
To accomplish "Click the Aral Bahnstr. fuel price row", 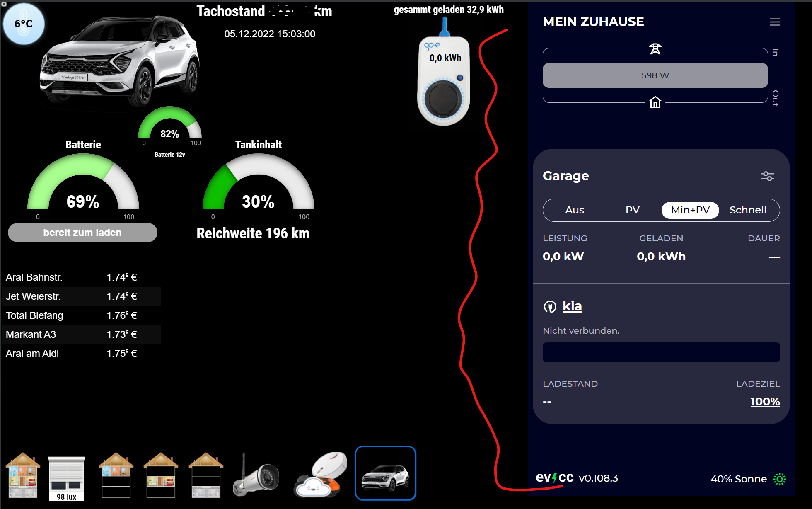I will pos(81,277).
